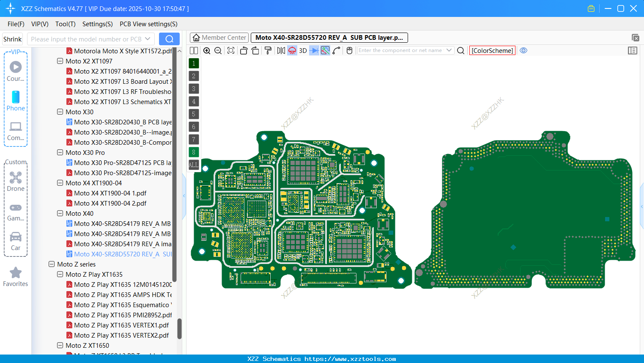Open the ColorScheme selector
Screen dimensions: 644x363
492,50
